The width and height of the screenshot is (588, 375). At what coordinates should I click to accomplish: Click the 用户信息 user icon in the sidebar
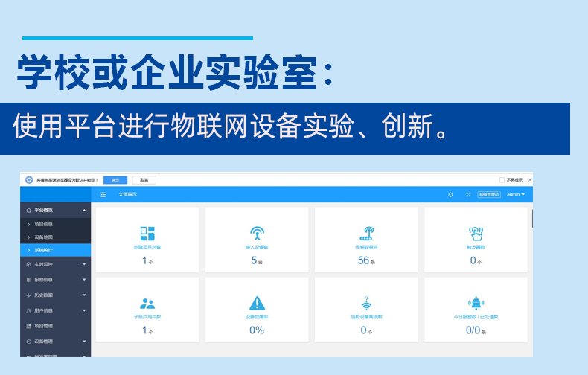(x=28, y=310)
